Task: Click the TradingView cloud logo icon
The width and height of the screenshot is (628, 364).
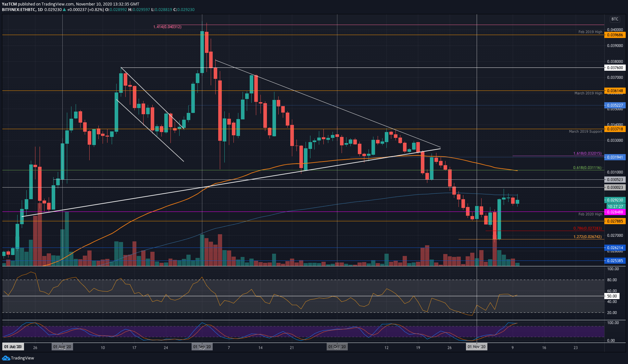Action: point(6,358)
